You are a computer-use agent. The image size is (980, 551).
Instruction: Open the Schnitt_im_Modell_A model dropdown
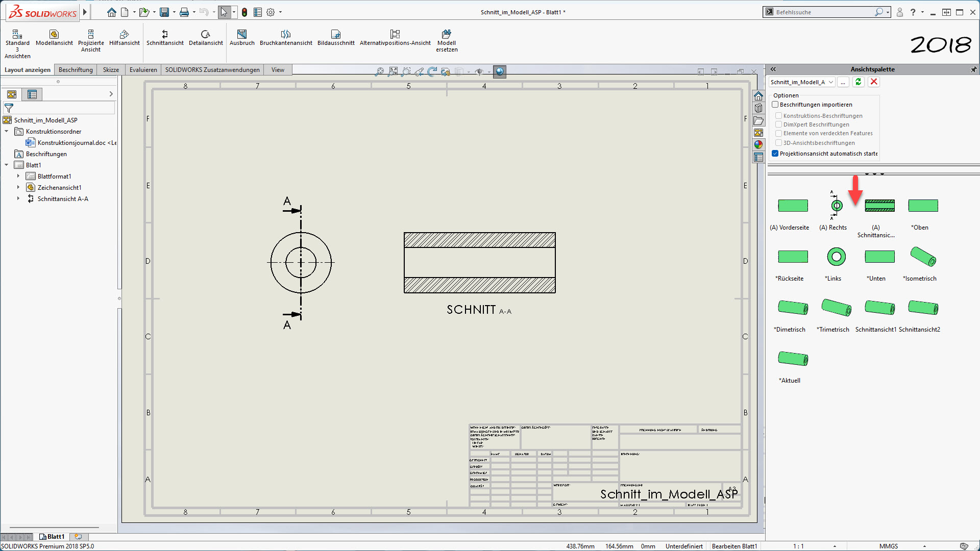830,82
